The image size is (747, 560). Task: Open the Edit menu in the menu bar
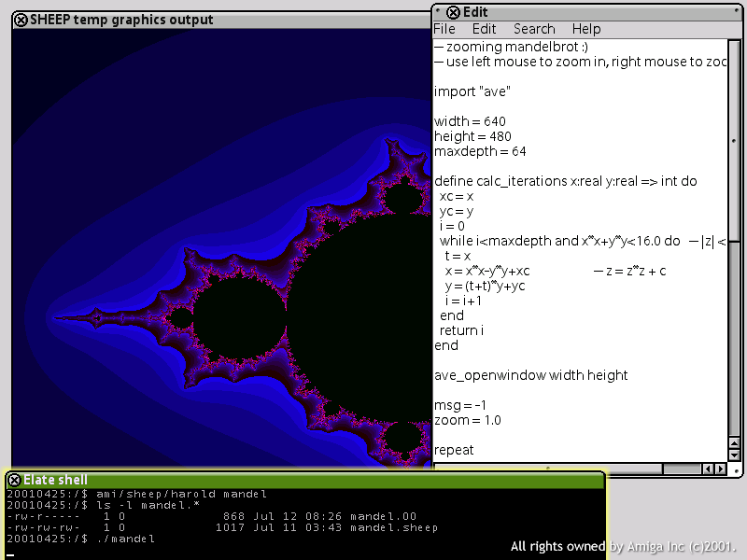click(484, 29)
